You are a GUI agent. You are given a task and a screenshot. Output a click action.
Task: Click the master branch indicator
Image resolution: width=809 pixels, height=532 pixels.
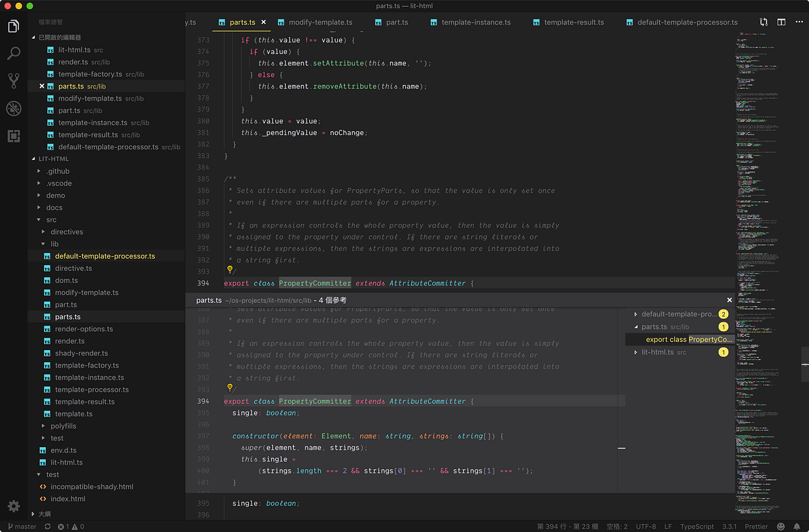[22, 527]
